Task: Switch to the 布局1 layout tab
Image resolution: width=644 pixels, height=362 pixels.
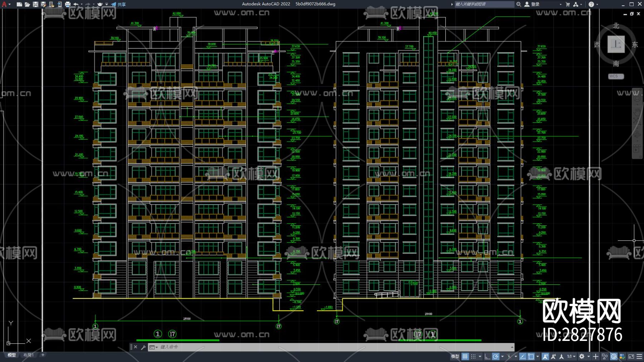Action: [28, 355]
